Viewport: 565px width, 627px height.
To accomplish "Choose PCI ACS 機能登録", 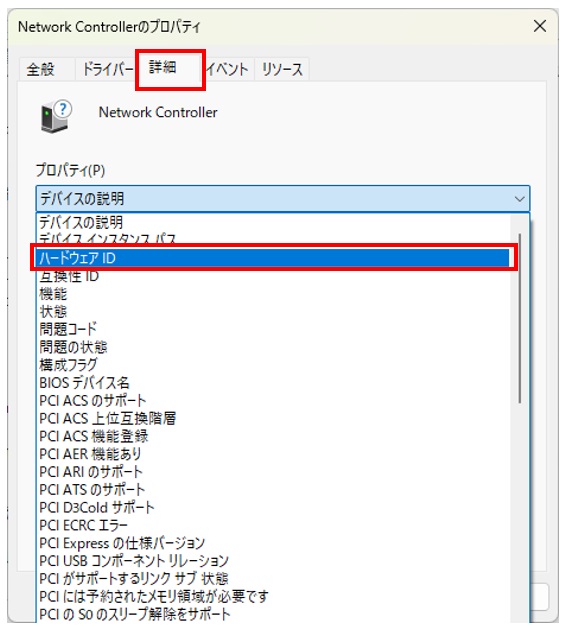I will coord(273,436).
